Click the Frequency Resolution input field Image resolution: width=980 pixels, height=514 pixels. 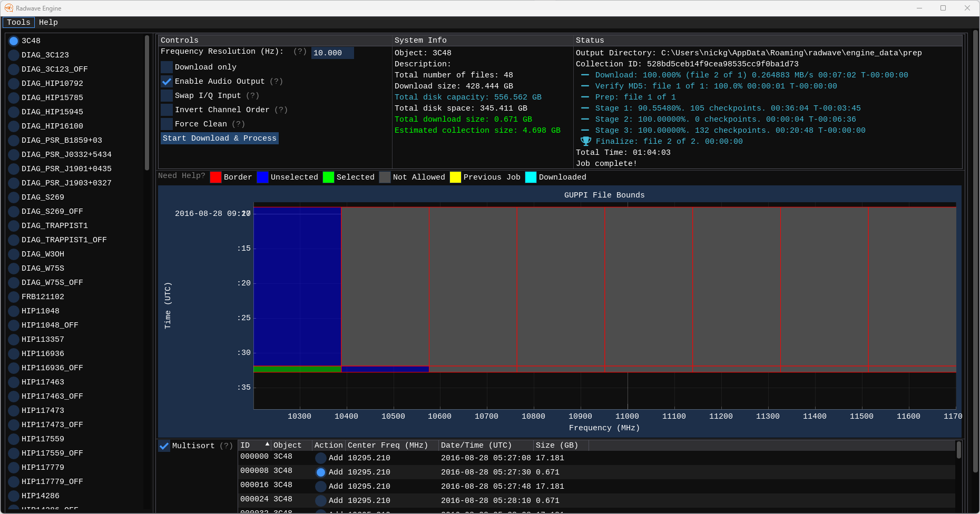pyautogui.click(x=332, y=53)
